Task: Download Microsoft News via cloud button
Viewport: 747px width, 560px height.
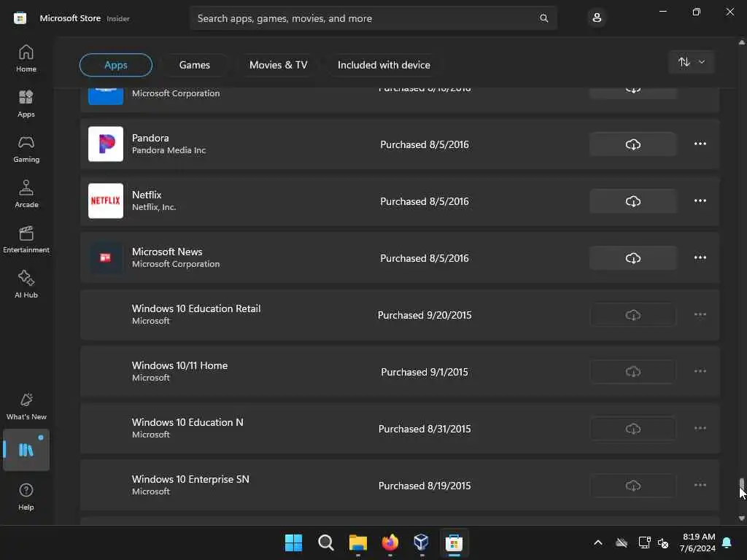Action: [632, 258]
